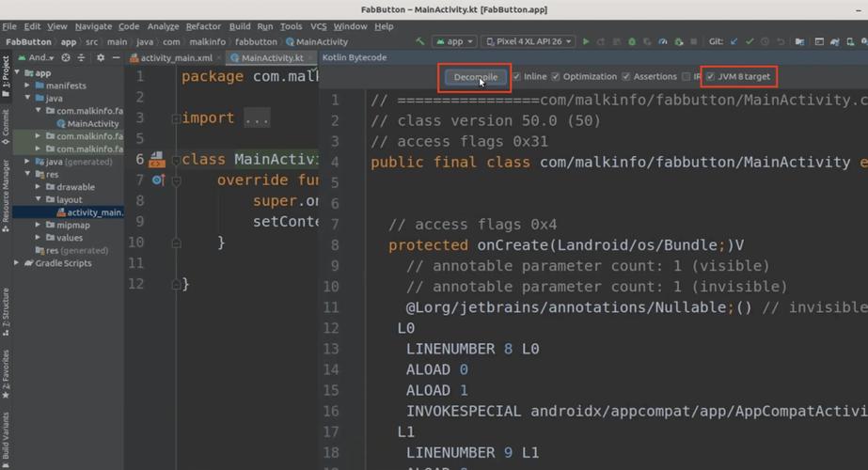Click the green Run app icon
Viewport: 868px width, 470px height.
click(586, 41)
